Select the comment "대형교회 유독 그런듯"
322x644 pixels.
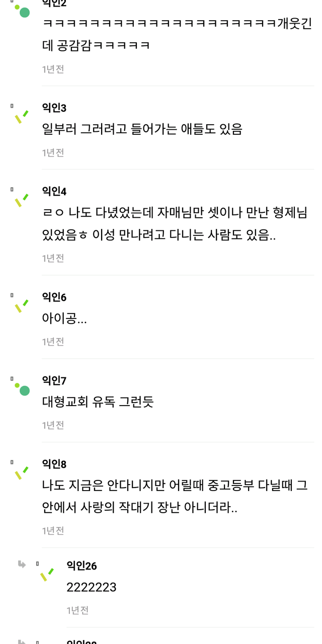point(98,402)
